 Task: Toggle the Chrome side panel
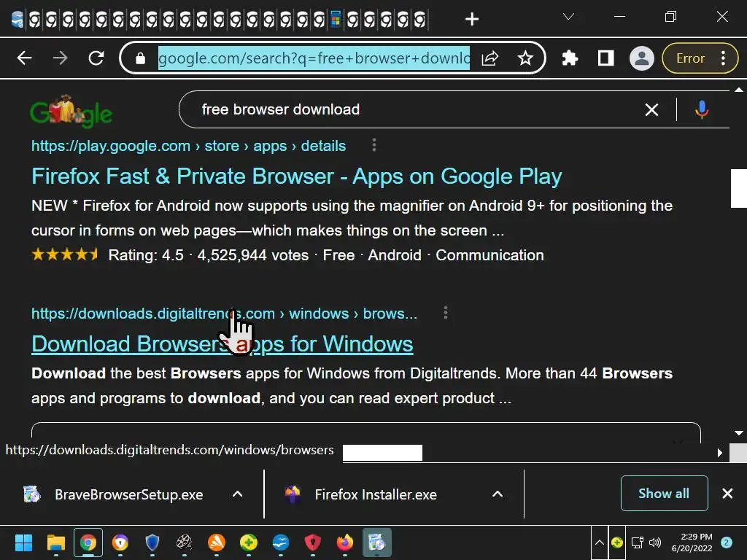(605, 58)
